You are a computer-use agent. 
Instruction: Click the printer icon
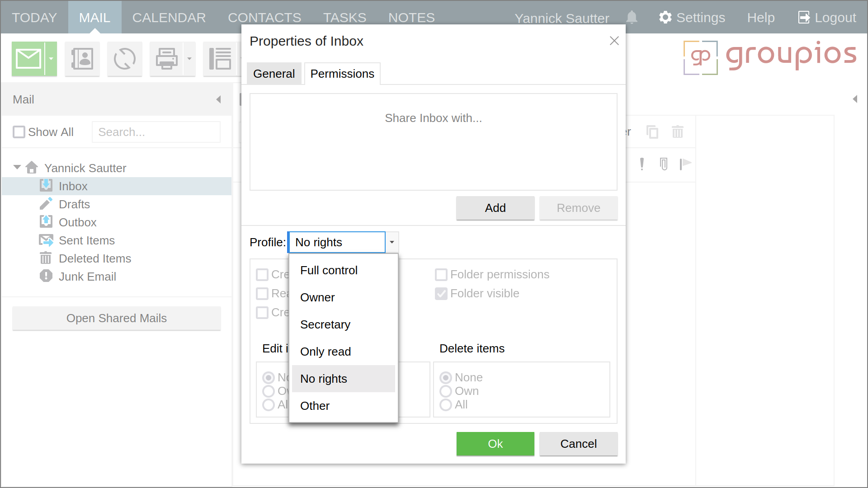(x=166, y=59)
